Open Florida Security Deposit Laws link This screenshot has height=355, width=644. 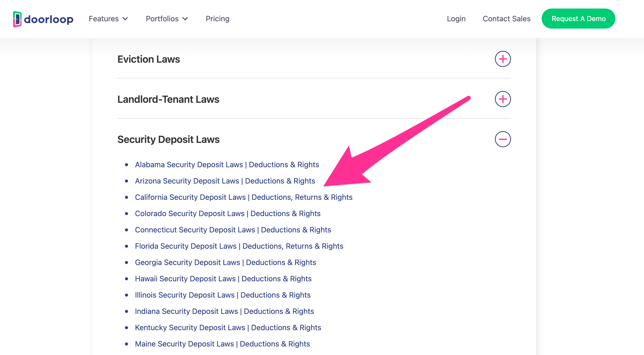tap(239, 246)
